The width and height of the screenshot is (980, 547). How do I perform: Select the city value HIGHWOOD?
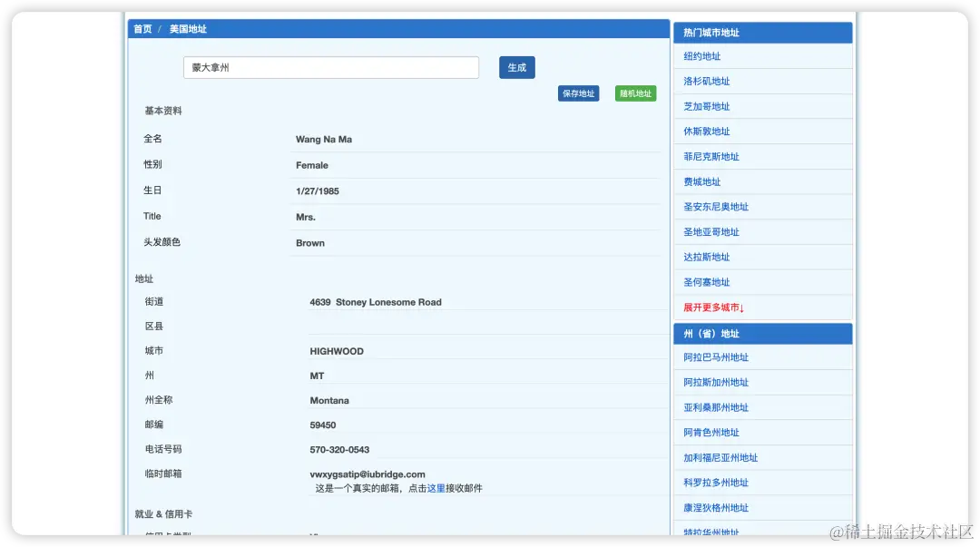point(337,351)
